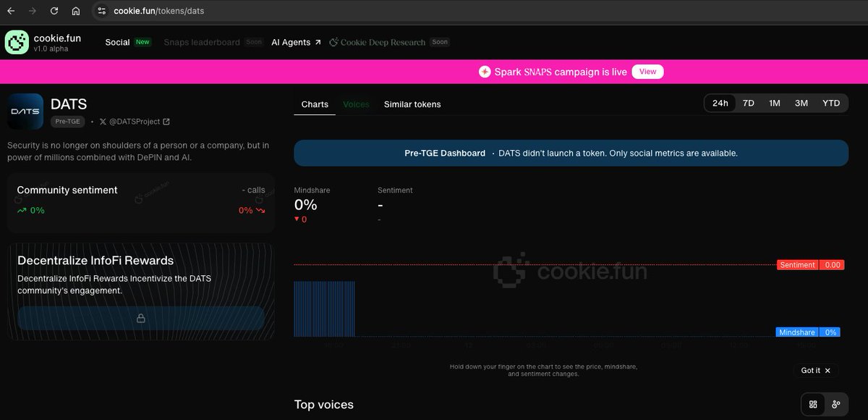Screen dimensions: 868x420
Task: Click the browser forward arrow
Action: click(x=32, y=11)
